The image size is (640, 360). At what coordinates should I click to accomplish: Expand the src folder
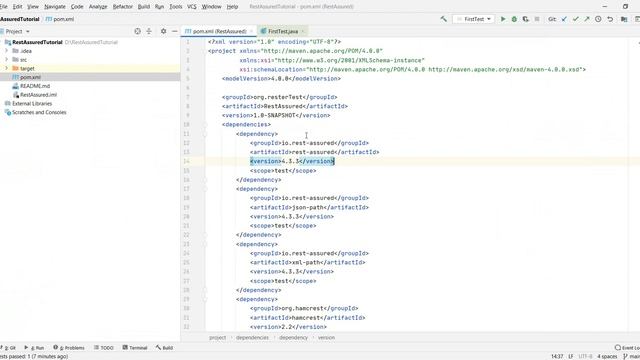(x=7, y=60)
